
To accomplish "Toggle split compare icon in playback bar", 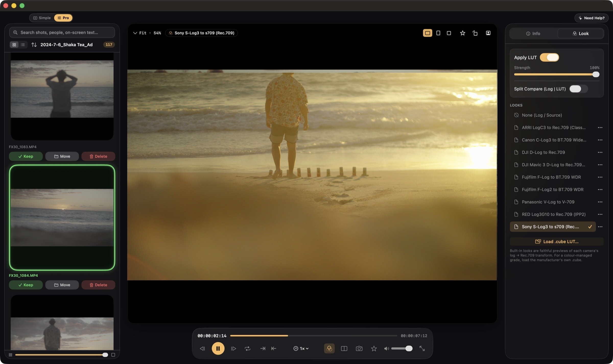I will (344, 348).
